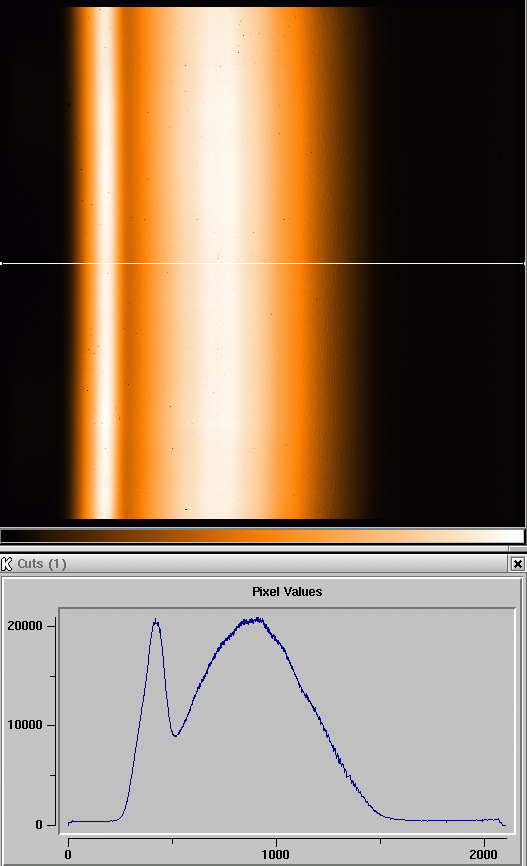Click the Pixel Values plot title

click(287, 592)
